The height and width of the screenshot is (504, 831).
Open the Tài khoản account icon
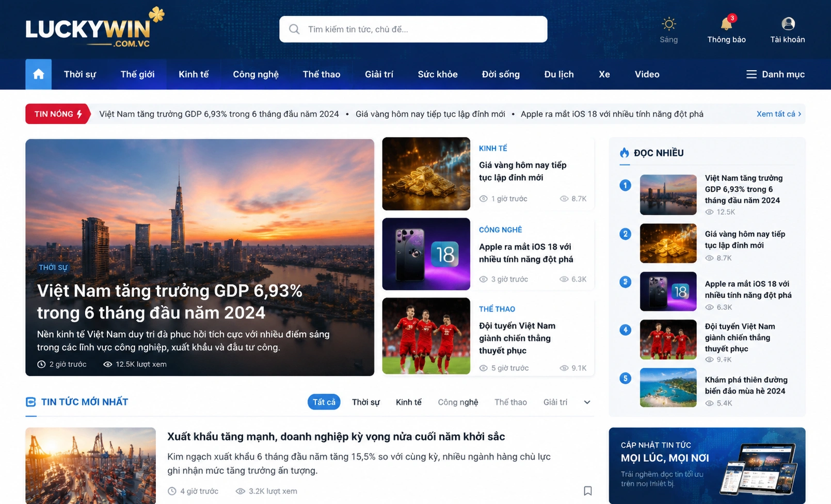point(788,24)
